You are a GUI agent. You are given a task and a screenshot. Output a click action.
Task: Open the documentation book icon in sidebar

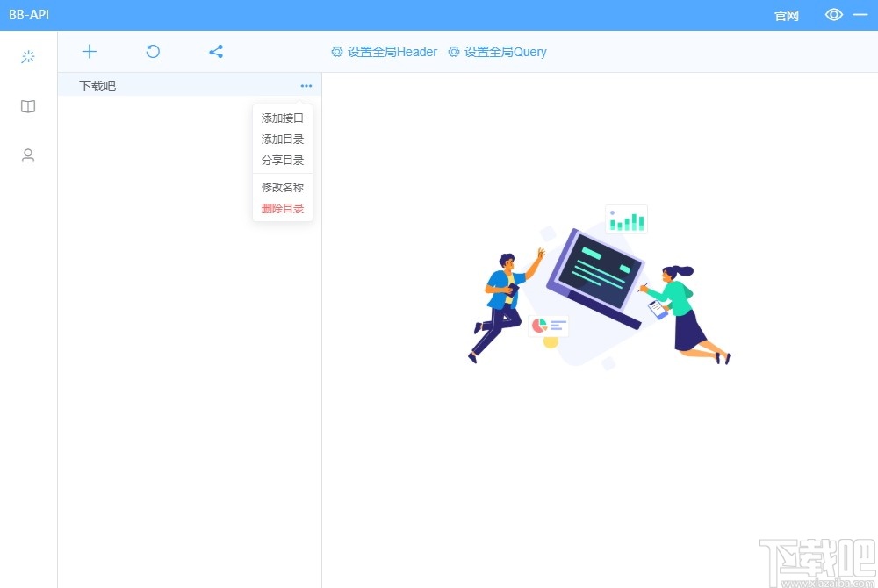pyautogui.click(x=27, y=106)
